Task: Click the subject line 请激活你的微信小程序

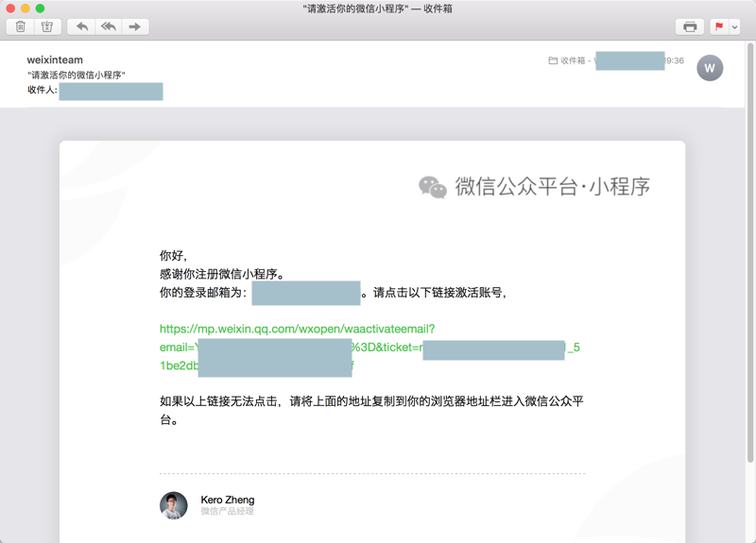Action: (77, 75)
